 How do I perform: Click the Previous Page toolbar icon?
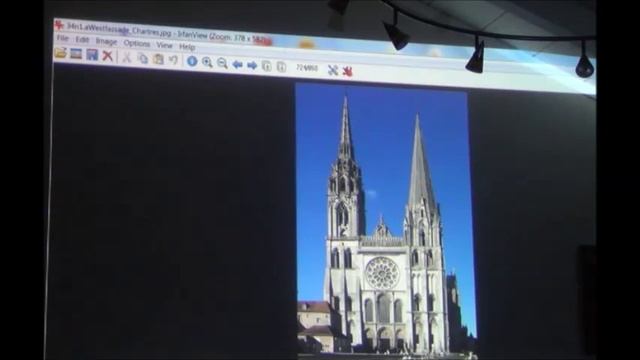pyautogui.click(x=267, y=66)
